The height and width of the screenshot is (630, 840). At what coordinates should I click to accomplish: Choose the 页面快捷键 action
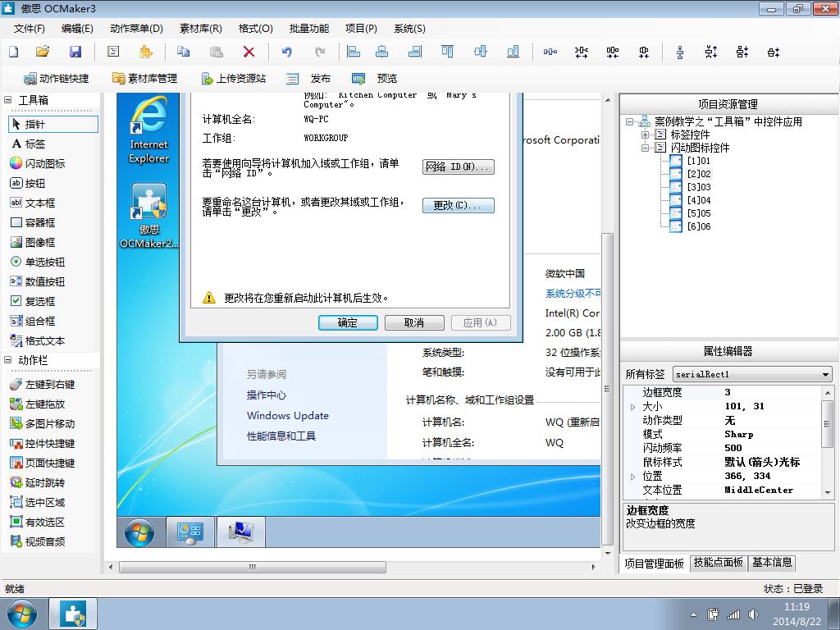43,463
